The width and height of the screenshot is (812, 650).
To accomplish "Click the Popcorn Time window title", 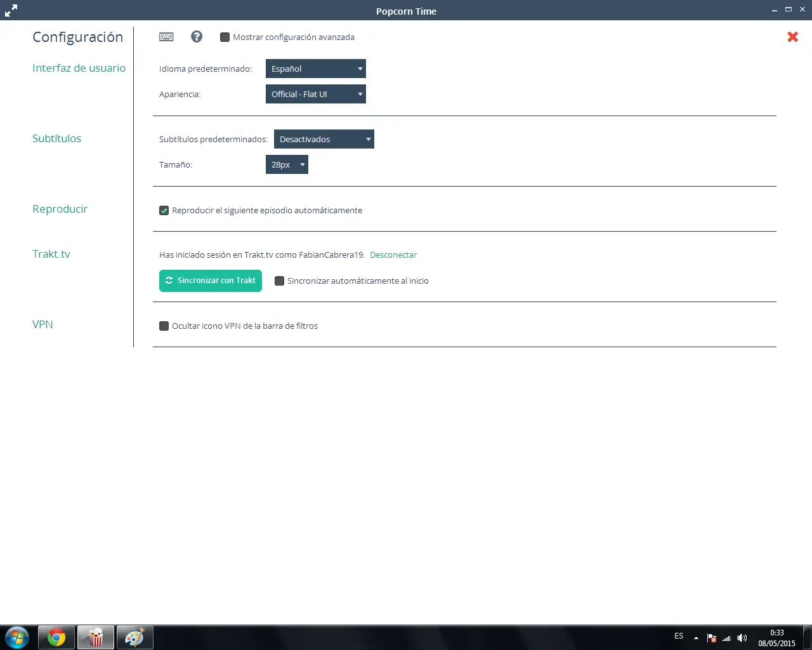I will (x=406, y=11).
